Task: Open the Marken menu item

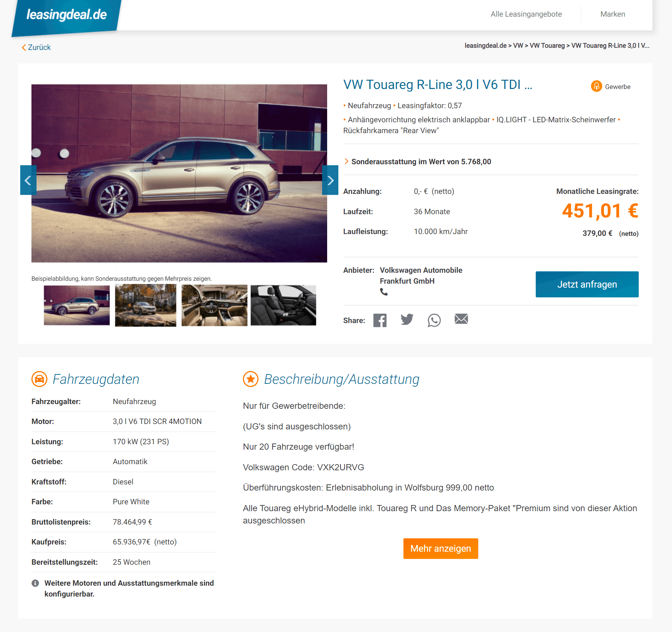Action: click(x=613, y=14)
